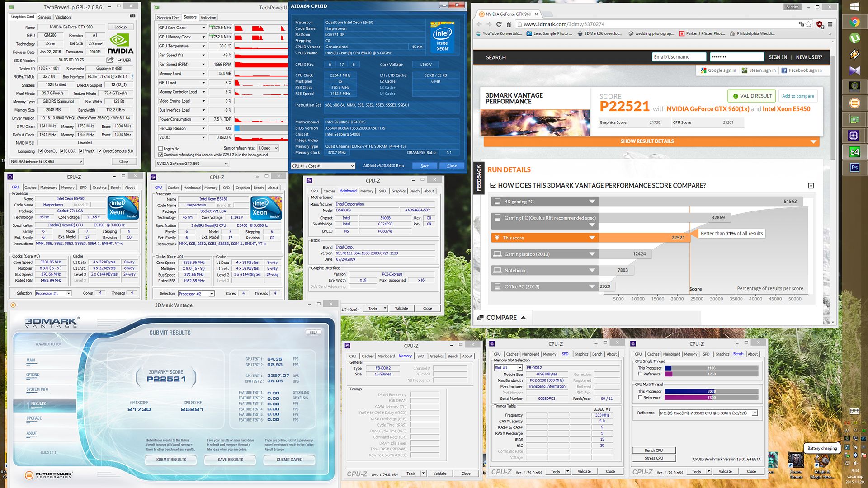Click the Bench CPU button

pos(654,450)
